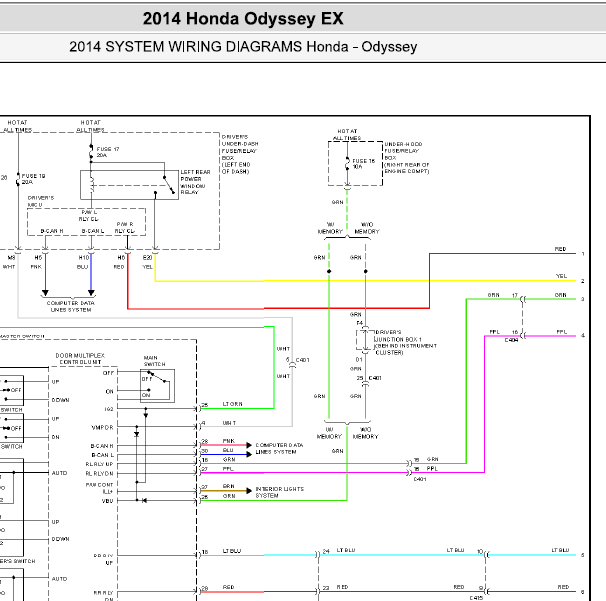This screenshot has height=601, width=606.
Task: Click wire continuation number 1 on RED wire
Action: pyautogui.click(x=583, y=254)
